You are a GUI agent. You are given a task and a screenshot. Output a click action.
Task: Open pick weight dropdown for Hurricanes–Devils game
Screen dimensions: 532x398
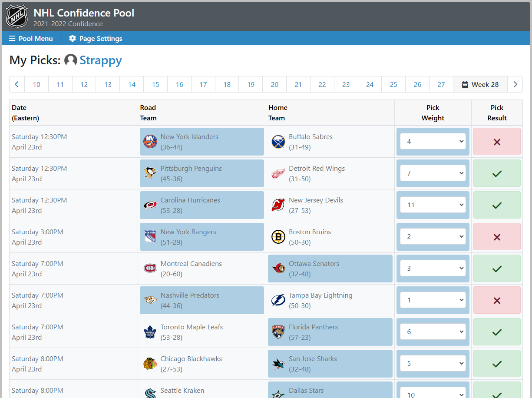coord(433,205)
